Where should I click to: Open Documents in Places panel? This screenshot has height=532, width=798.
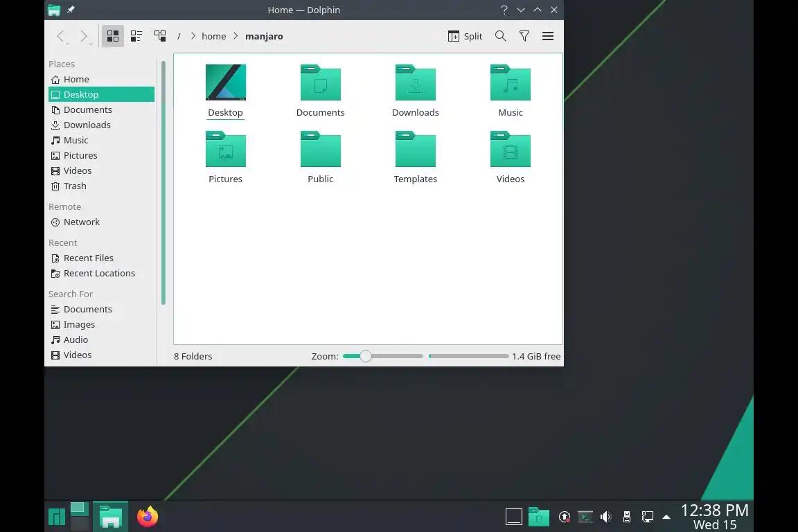101,110
